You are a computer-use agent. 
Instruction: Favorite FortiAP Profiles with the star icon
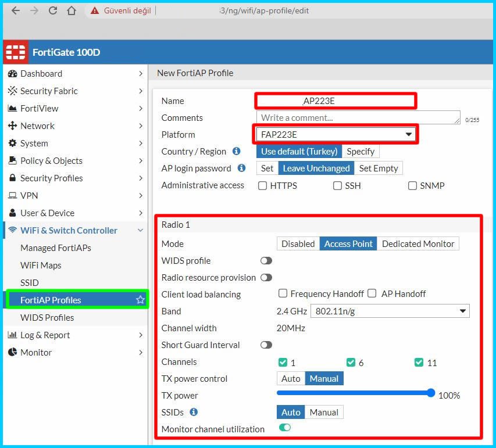pos(140,300)
